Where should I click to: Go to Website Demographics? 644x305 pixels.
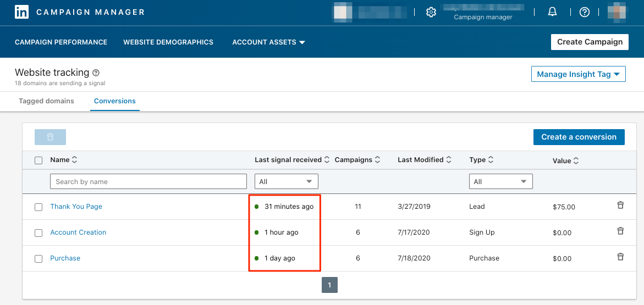click(168, 42)
